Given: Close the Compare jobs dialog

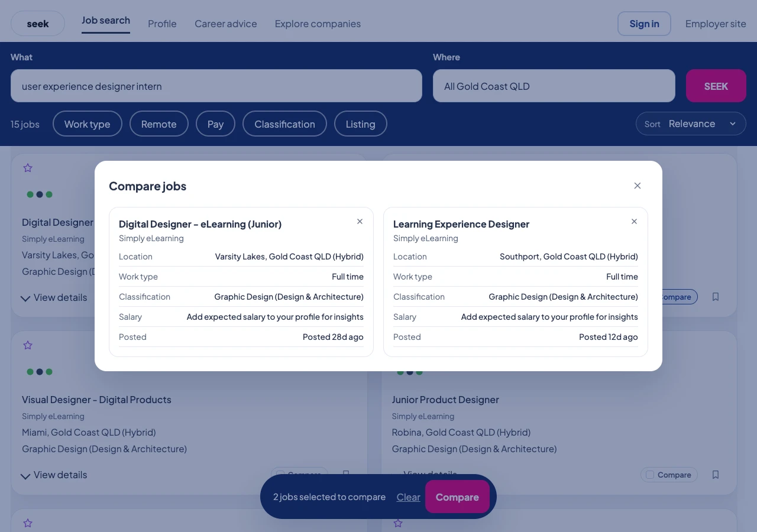Looking at the screenshot, I should coord(637,186).
